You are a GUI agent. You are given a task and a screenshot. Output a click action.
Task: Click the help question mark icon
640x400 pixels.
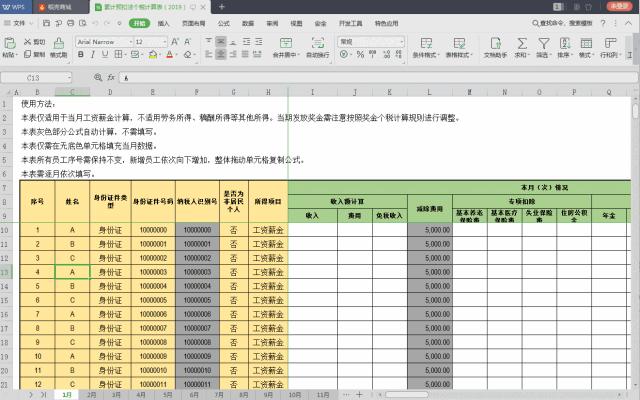click(603, 23)
